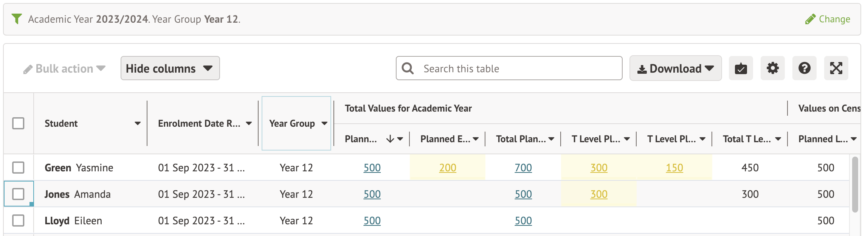Expand the Student column header menu
Image resolution: width=868 pixels, height=236 pixels.
[138, 124]
